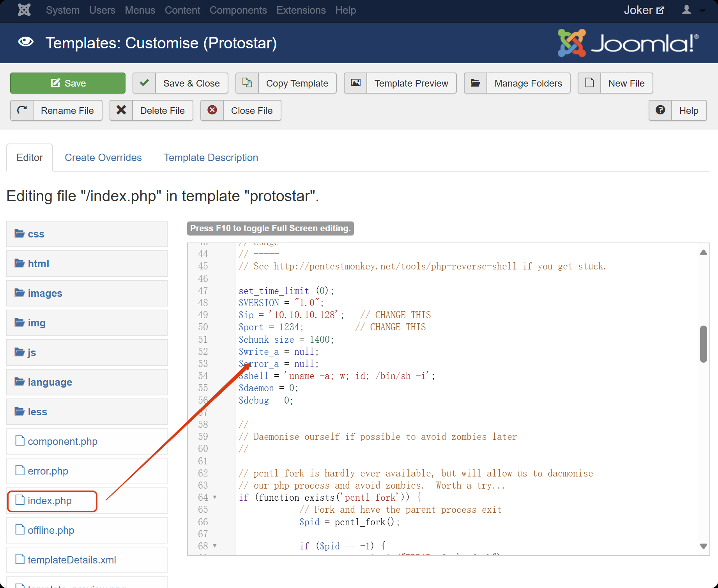Click line number 47 in gutter
The height and width of the screenshot is (588, 718).
(x=203, y=291)
